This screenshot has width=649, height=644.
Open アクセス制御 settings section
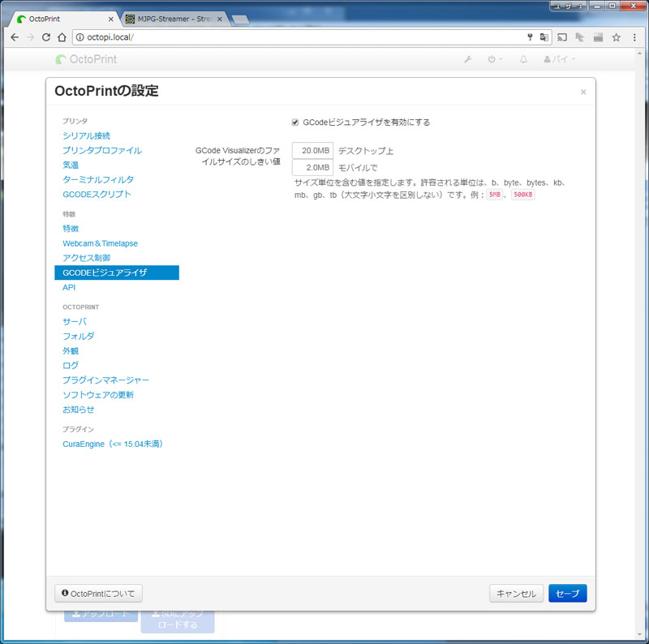87,258
